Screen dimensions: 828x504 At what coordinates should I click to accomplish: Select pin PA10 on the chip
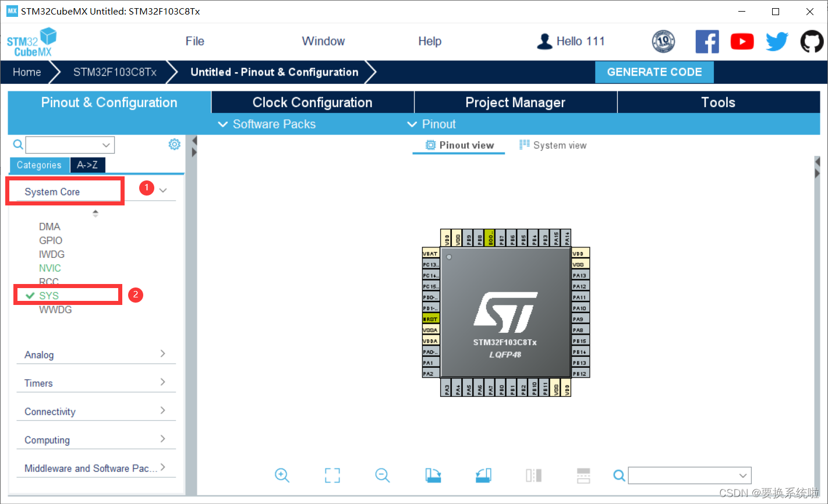581,307
